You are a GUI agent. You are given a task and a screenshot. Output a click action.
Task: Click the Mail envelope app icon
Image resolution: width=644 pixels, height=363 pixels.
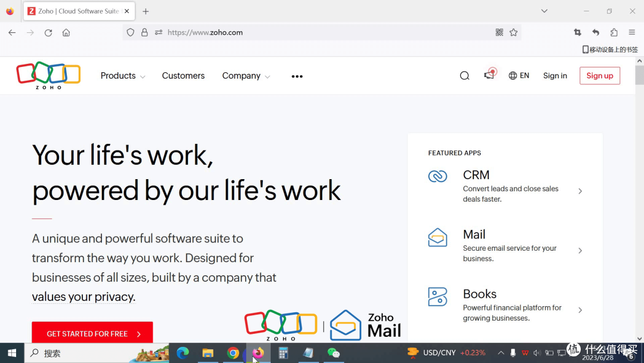tap(438, 237)
